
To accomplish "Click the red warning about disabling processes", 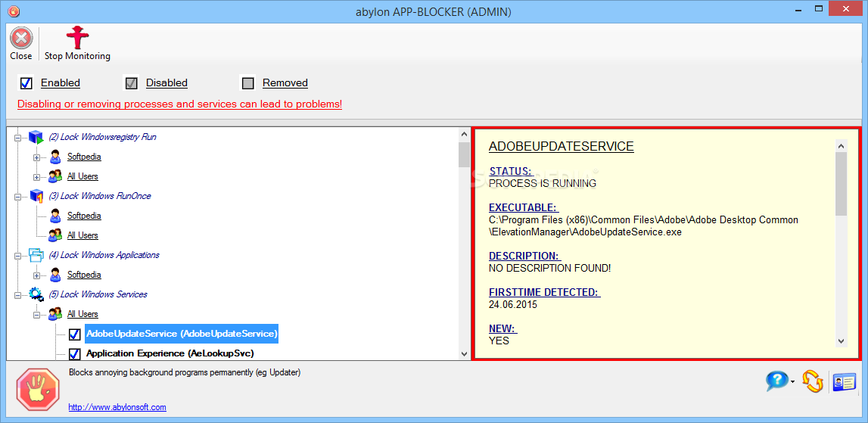I will coord(180,104).
